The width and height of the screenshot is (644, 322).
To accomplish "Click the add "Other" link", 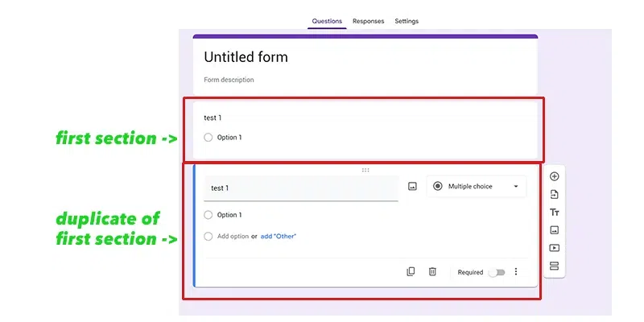I will pyautogui.click(x=278, y=237).
